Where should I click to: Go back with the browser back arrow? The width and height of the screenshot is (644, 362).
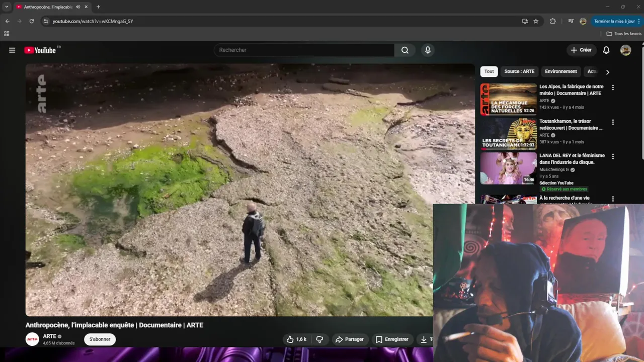point(7,21)
